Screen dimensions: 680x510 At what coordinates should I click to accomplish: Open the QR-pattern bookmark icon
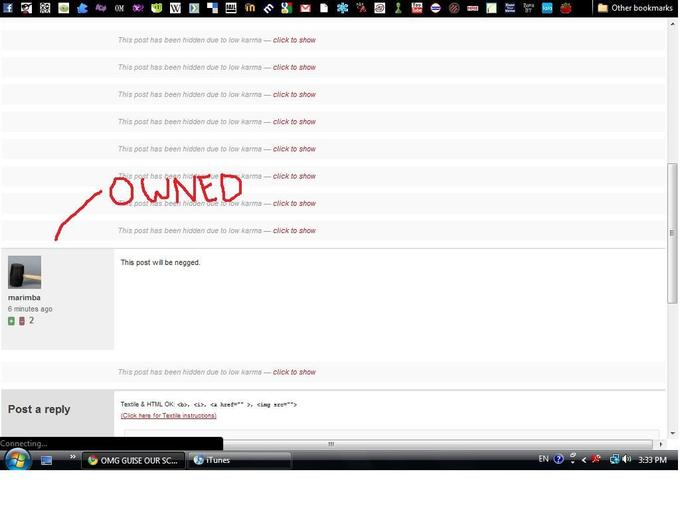[x=45, y=8]
